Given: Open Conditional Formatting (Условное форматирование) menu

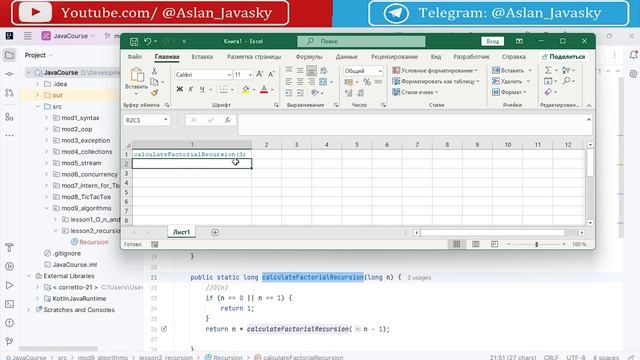Looking at the screenshot, I should coord(435,71).
